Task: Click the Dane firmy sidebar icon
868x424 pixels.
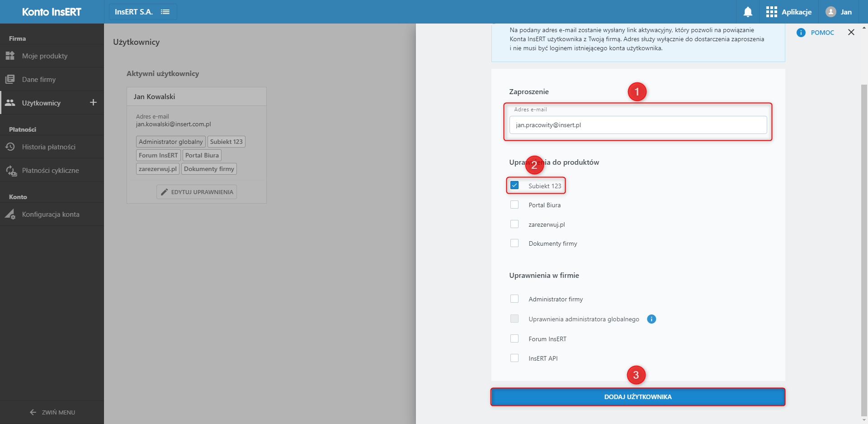Action: coord(10,79)
